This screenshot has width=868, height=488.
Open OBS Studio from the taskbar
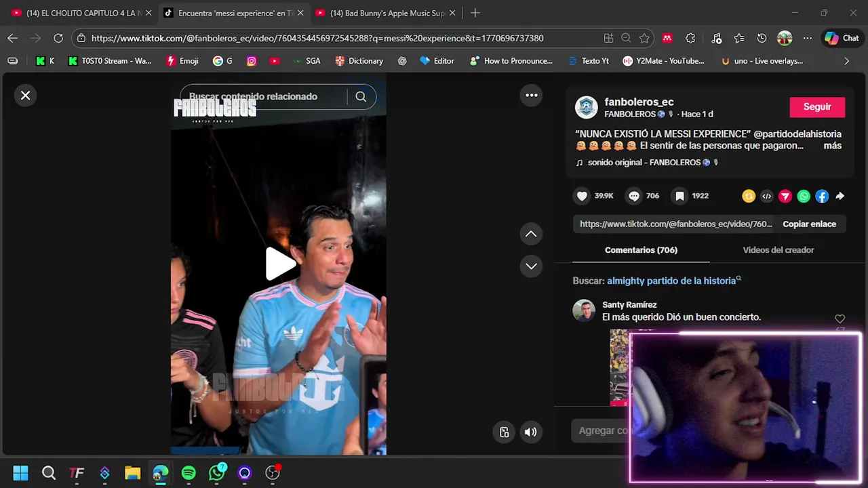tap(273, 473)
